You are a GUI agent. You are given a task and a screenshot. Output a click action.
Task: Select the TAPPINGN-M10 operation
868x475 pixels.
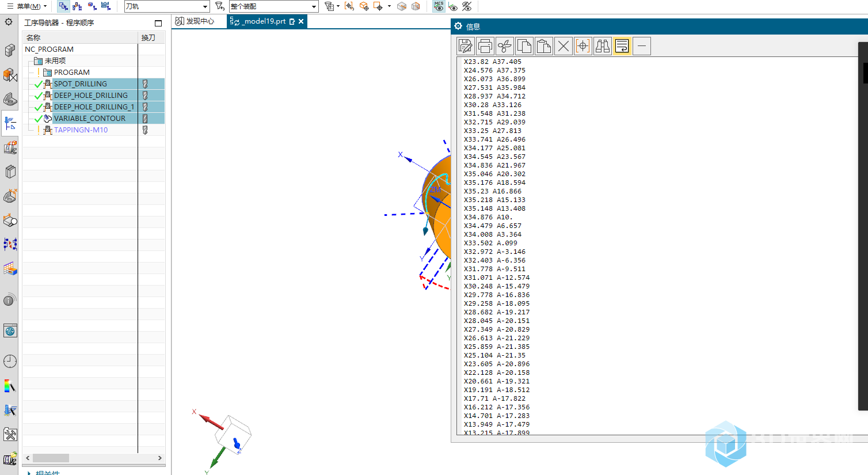pyautogui.click(x=81, y=130)
